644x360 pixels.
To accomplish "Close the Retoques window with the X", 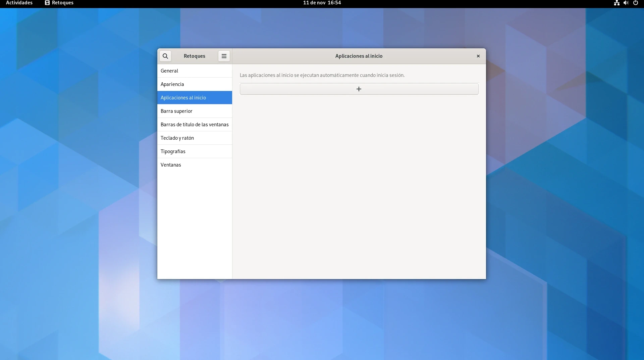I will click(478, 56).
